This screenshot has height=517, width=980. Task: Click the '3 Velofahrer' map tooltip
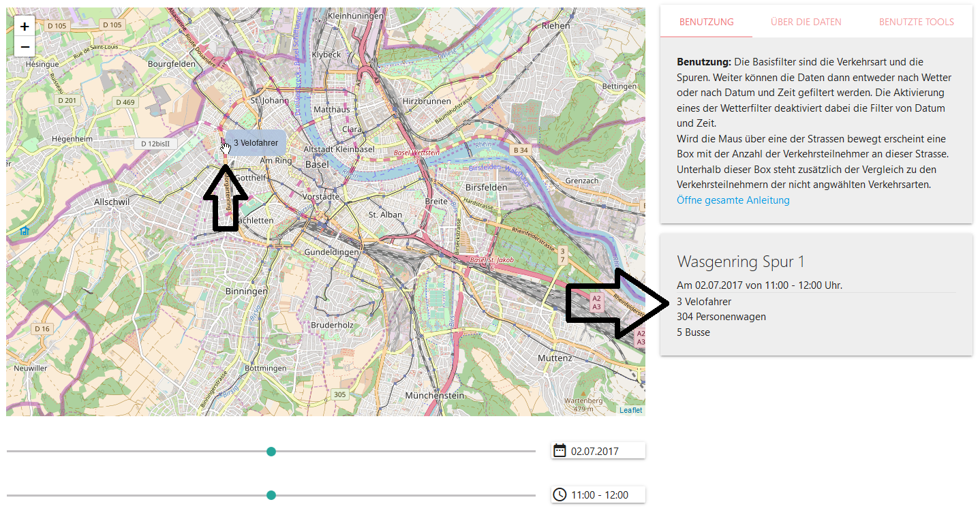tap(256, 143)
